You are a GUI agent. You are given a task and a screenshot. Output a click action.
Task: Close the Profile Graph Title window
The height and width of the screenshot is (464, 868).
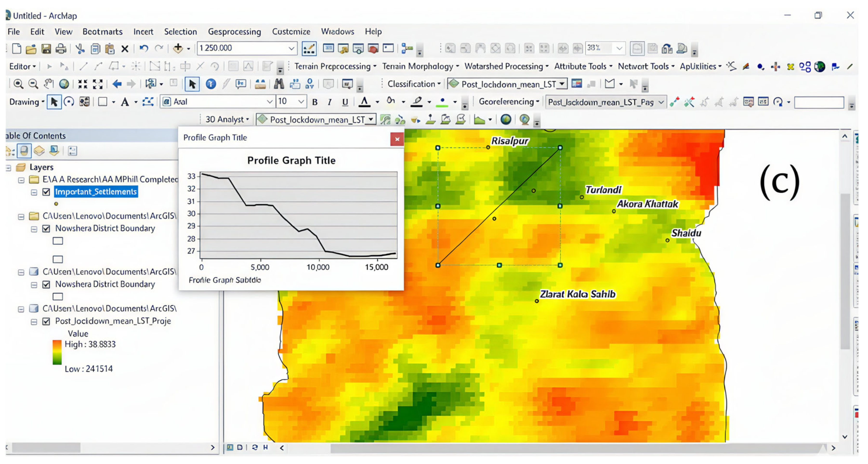(x=397, y=139)
